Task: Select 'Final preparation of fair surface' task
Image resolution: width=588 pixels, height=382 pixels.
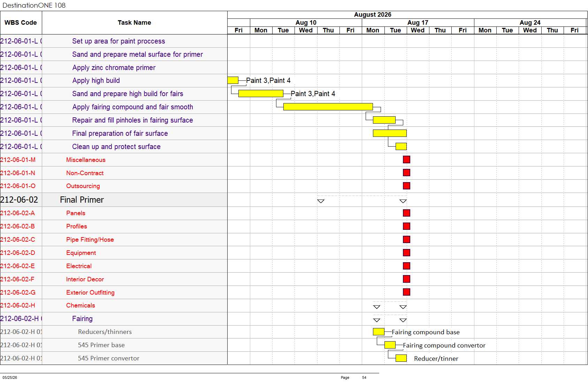Action: pos(120,133)
